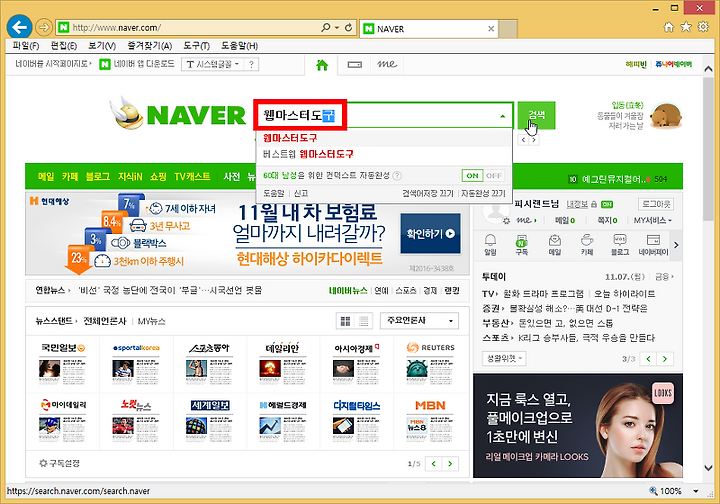Open the REUTERS newsstand thumbnail
Viewport: 720px width, 504px height.
(x=430, y=363)
